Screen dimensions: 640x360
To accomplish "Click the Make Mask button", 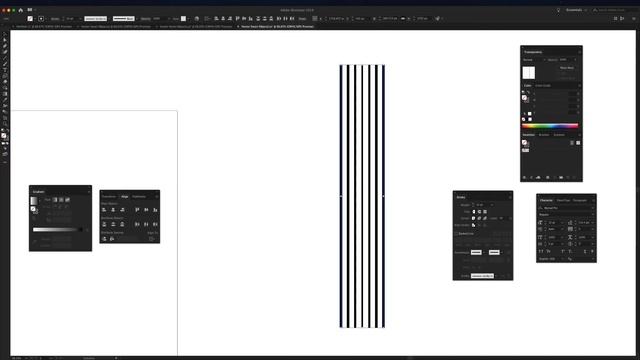I will click(x=567, y=68).
